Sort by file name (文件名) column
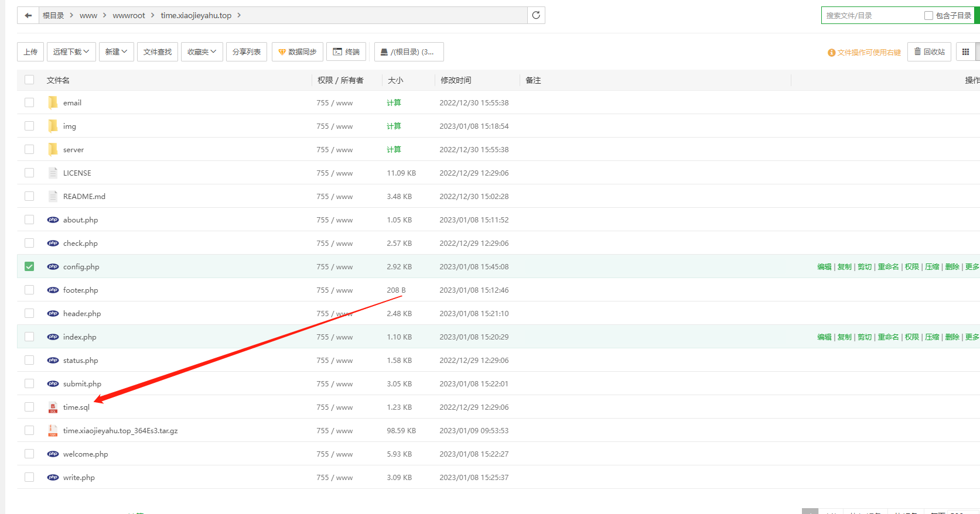Image resolution: width=980 pixels, height=514 pixels. 58,80
